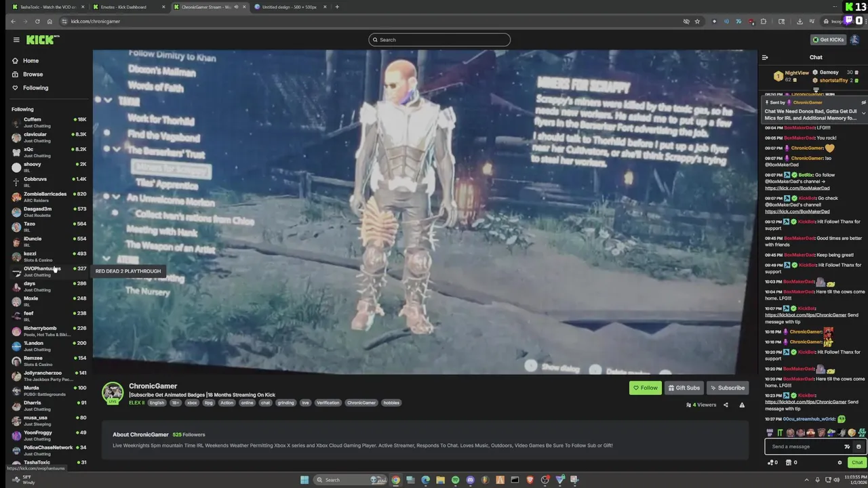This screenshot has width=868, height=488.
Task: Click Get KICKs button
Action: pos(829,39)
